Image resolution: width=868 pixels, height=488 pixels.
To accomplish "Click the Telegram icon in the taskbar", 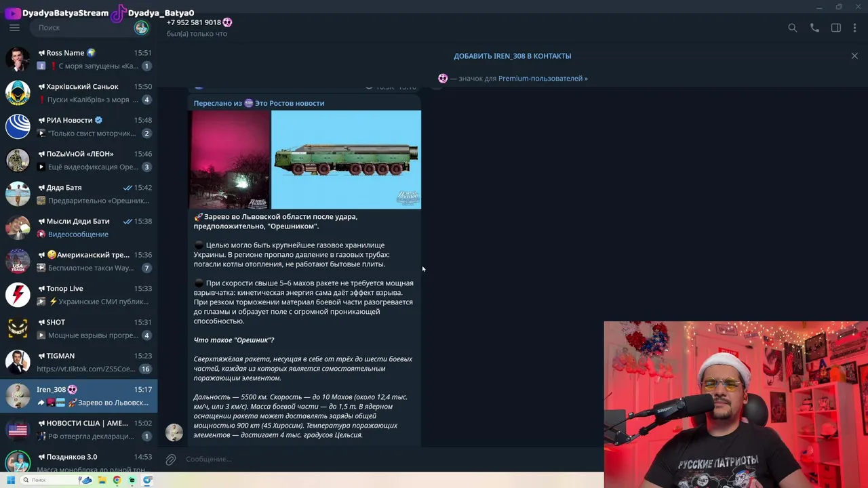I will click(x=147, y=480).
